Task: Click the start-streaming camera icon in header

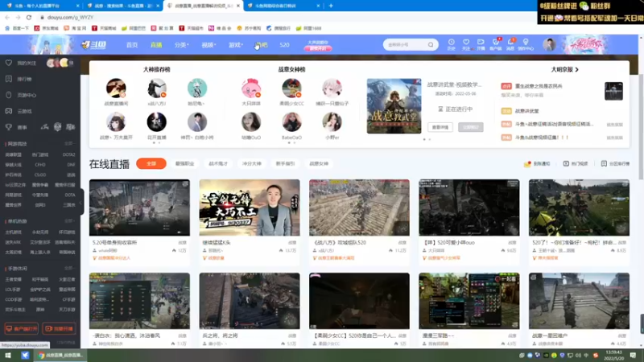Action: tap(481, 44)
